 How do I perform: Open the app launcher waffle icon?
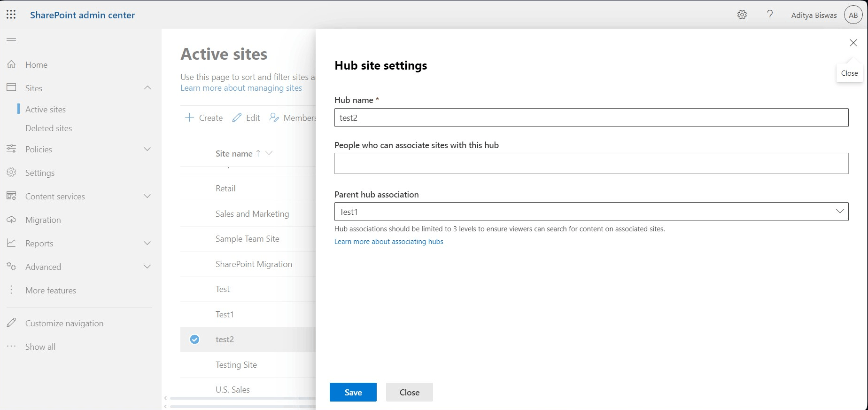pos(11,15)
